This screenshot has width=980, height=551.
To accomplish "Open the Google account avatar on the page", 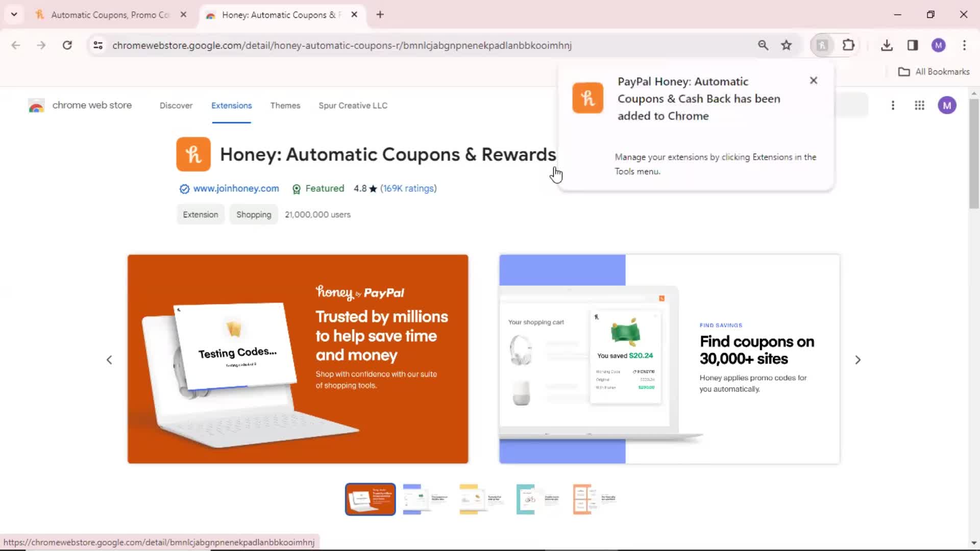I will click(x=947, y=106).
